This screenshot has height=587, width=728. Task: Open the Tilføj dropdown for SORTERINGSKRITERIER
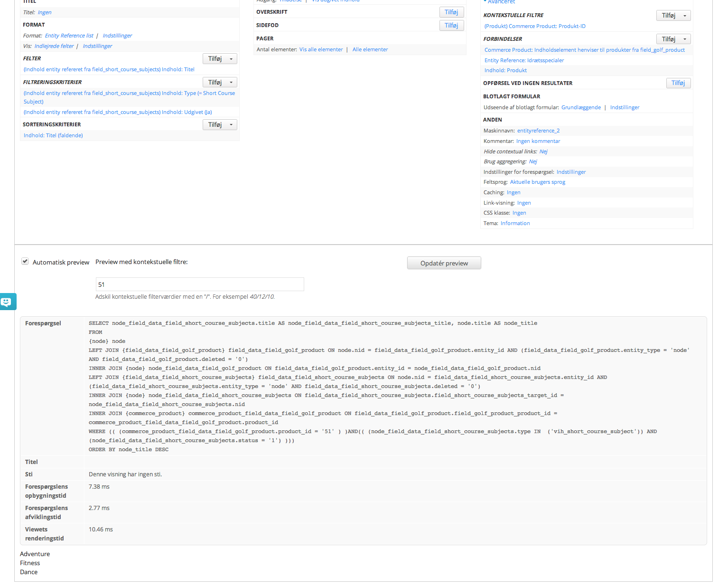(231, 124)
